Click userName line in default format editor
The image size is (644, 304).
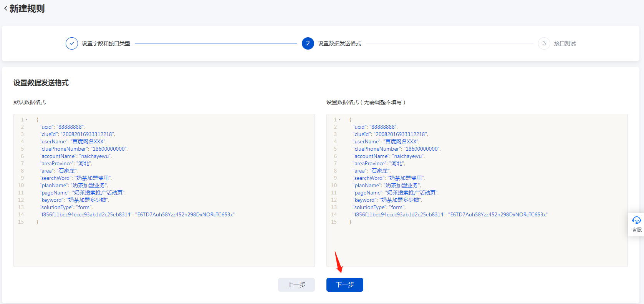(73, 141)
